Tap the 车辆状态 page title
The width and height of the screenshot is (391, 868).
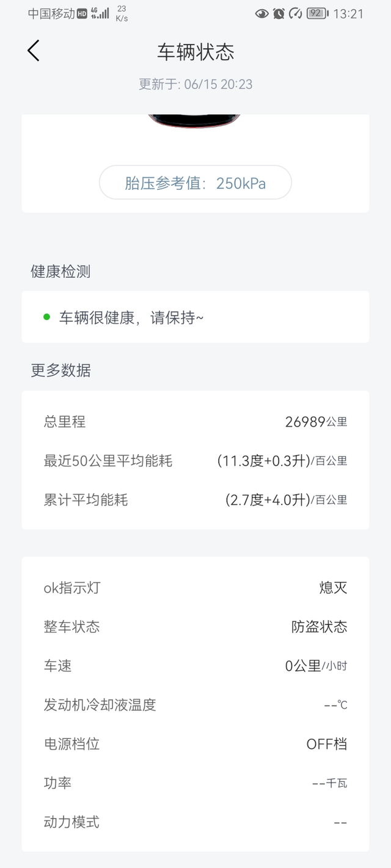pos(195,52)
